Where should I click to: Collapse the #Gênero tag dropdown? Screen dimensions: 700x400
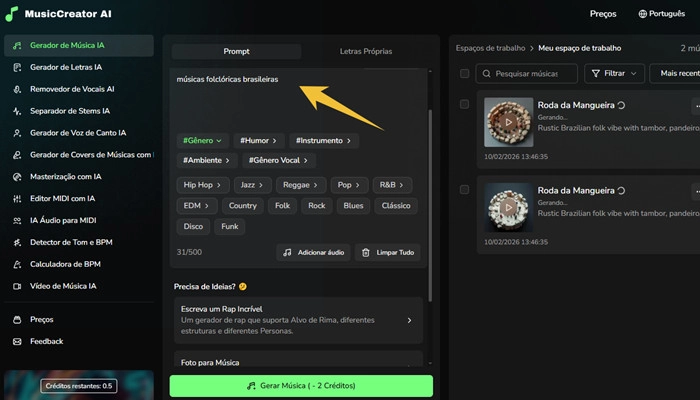tap(202, 141)
